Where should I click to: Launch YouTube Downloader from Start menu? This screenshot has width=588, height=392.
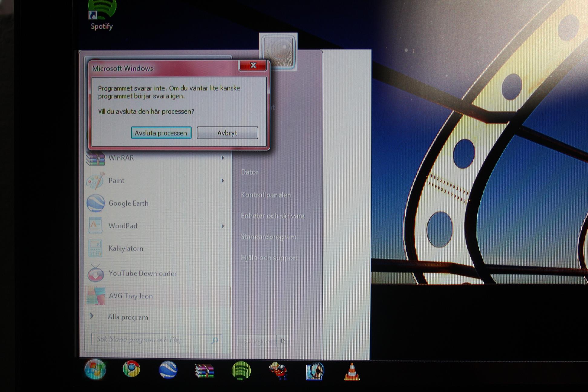tap(142, 273)
